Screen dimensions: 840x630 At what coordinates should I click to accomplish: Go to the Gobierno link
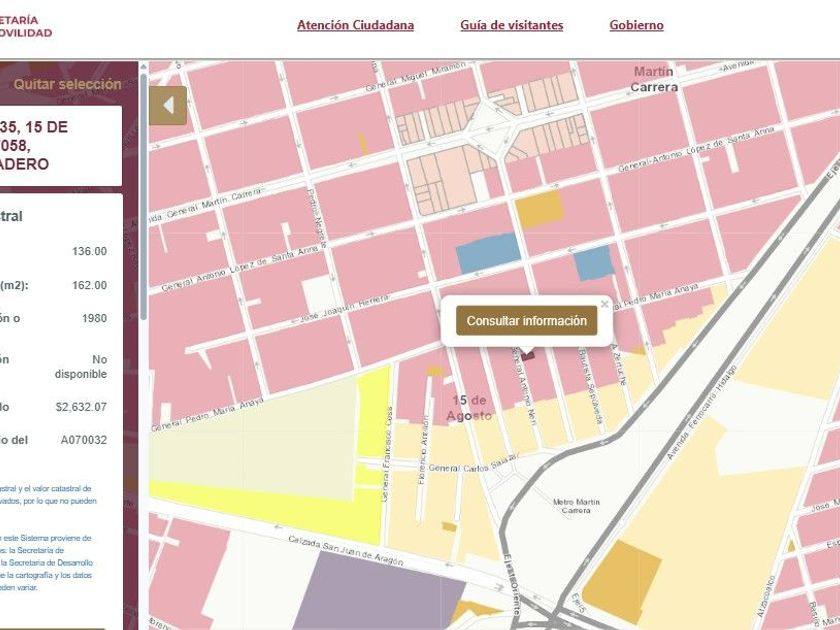pos(636,25)
